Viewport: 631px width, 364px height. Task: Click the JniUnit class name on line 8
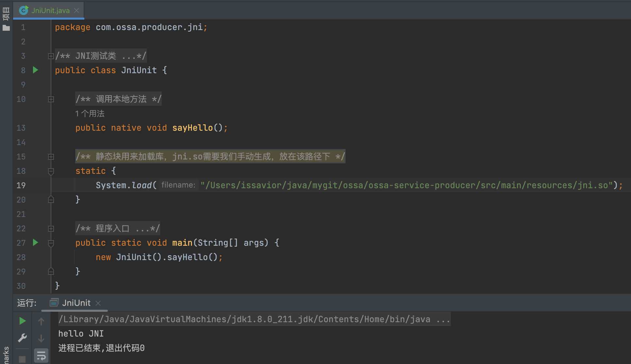click(x=139, y=70)
